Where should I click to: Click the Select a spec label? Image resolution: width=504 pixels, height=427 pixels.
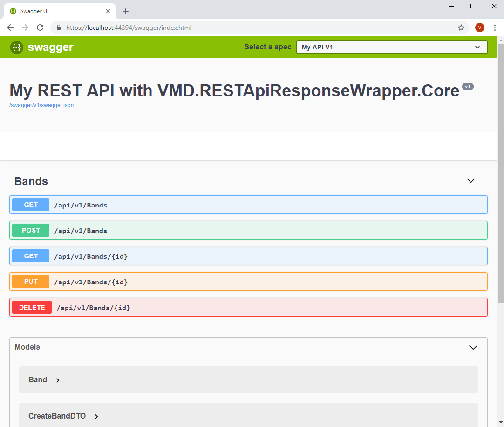[268, 47]
